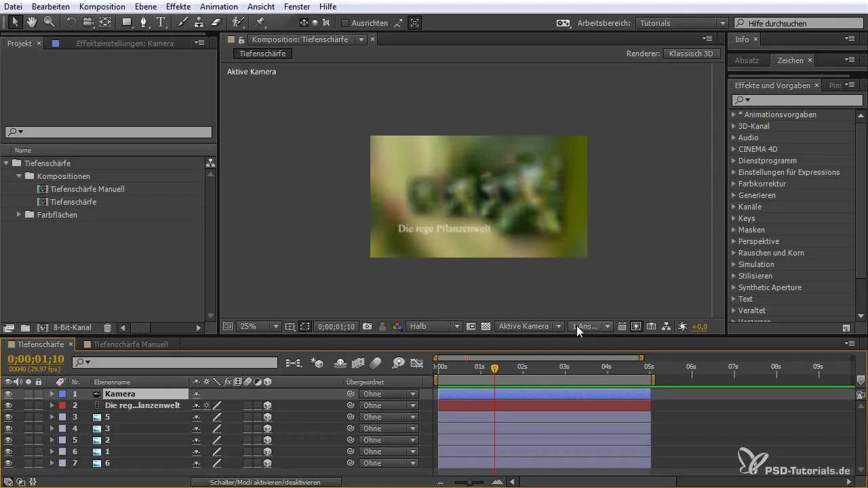
Task: Select the Pan Behind anchor point tool
Action: [x=105, y=22]
